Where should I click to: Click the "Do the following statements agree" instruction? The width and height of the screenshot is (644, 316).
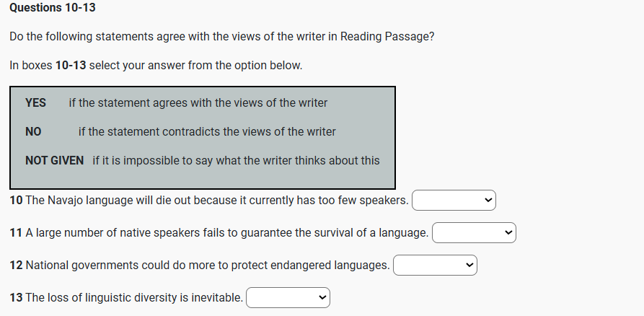[221, 36]
